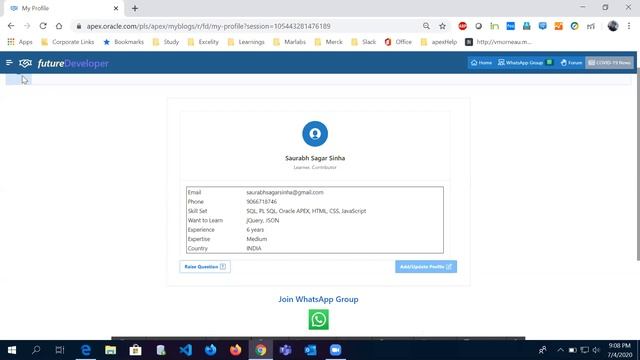Open the Chrome three-dot menu
Screen dimensions: 640x360
(629, 26)
